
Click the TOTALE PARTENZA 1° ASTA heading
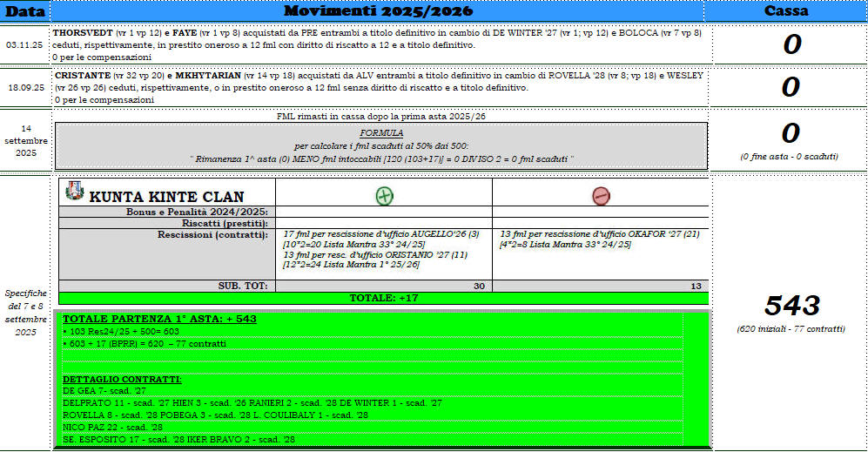point(160,319)
